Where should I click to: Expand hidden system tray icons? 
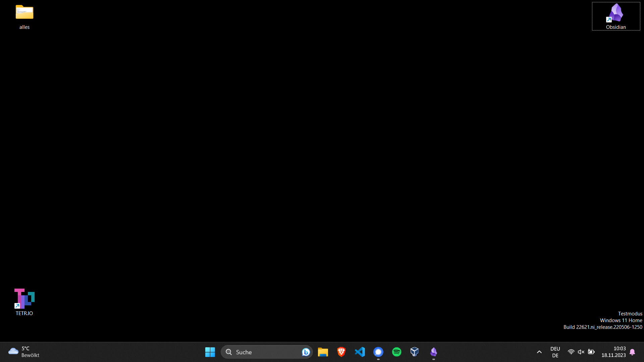click(x=539, y=352)
